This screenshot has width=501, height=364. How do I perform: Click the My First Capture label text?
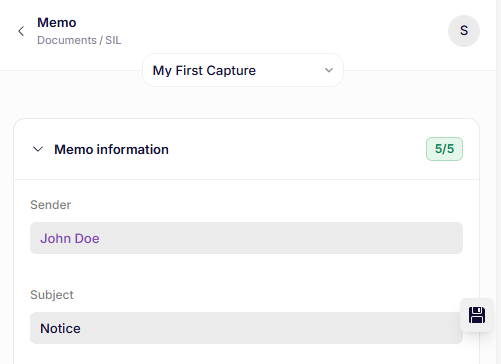pyautogui.click(x=204, y=71)
